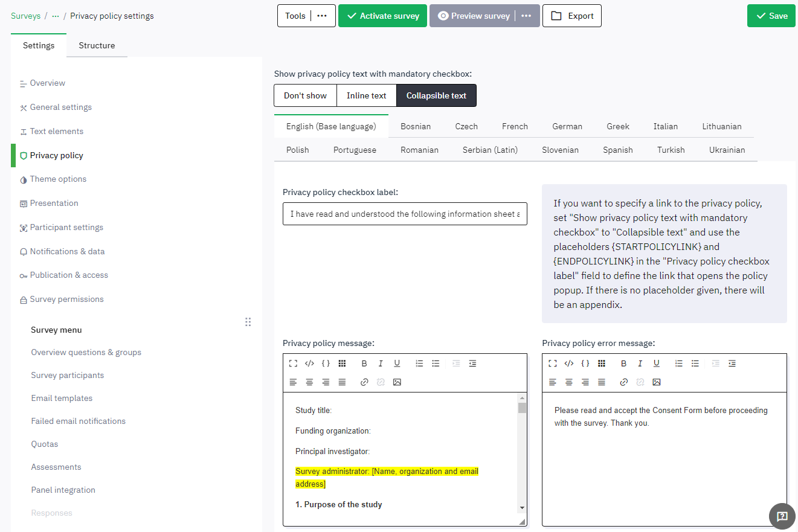The height and width of the screenshot is (532, 798).
Task: Switch to the German language tab
Action: pyautogui.click(x=567, y=126)
